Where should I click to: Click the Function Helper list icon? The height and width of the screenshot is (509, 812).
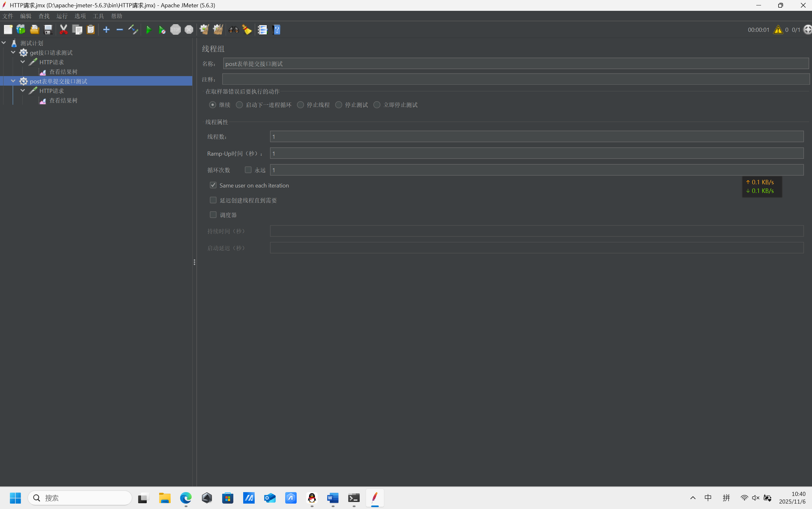point(262,30)
